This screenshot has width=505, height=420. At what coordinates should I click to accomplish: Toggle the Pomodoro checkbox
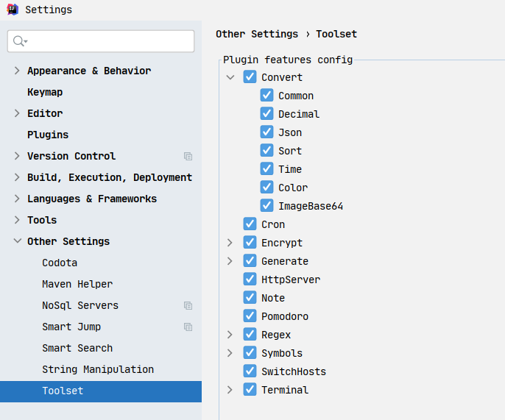tap(250, 316)
